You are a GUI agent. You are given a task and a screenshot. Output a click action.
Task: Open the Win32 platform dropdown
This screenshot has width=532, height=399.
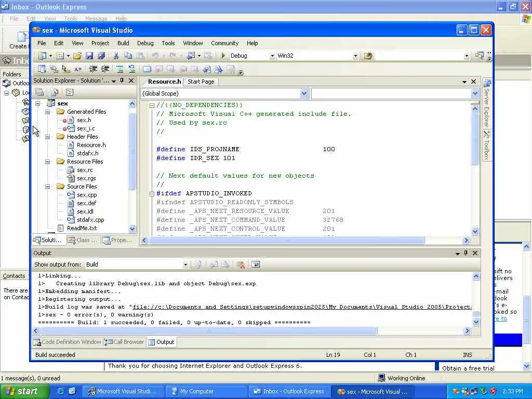pos(355,56)
